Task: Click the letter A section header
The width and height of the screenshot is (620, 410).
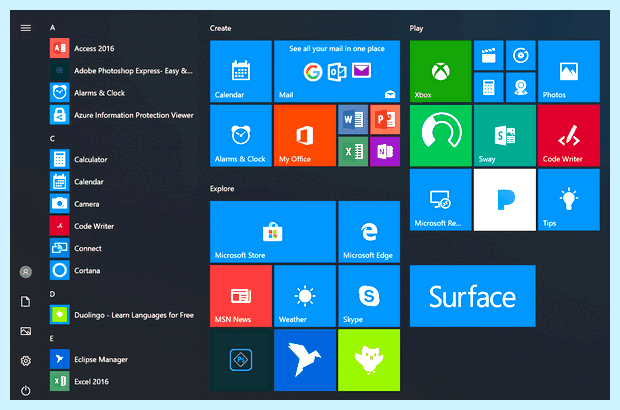Action: coord(52,28)
